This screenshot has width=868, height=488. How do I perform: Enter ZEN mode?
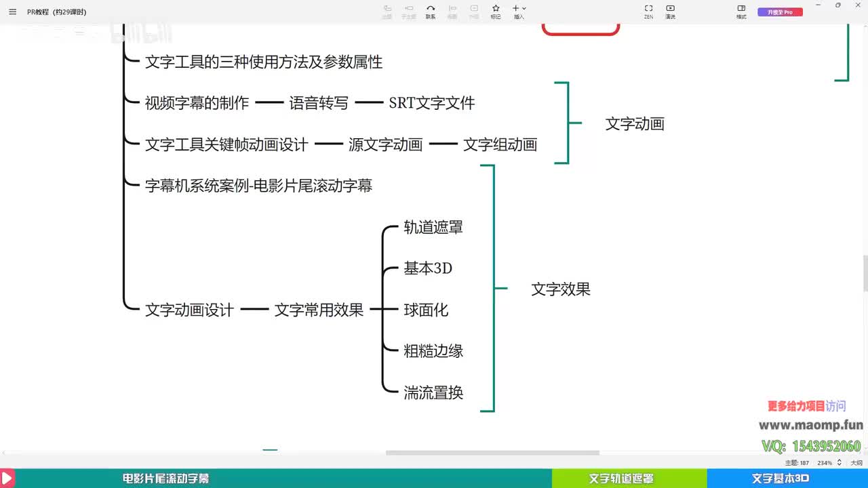coord(648,12)
